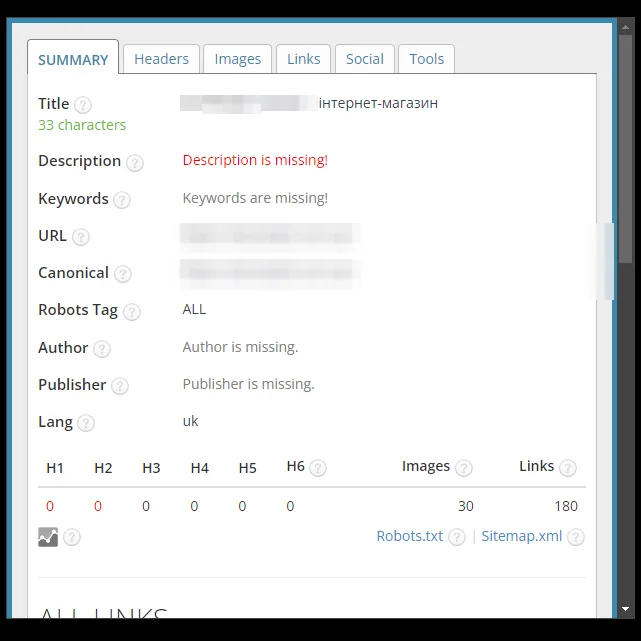The height and width of the screenshot is (641, 641).
Task: Open the Tools tab
Action: [x=426, y=59]
